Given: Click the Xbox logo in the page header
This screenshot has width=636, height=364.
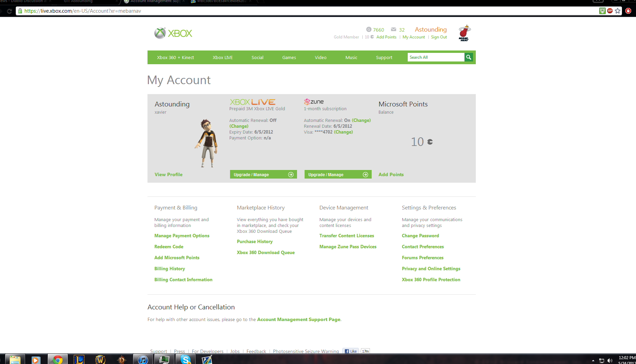Looking at the screenshot, I should [x=173, y=33].
